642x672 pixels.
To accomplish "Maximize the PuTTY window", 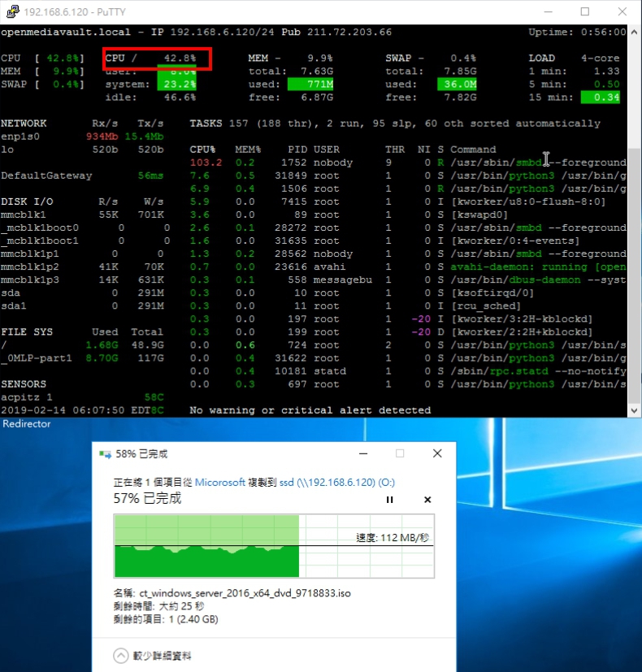I will [585, 12].
